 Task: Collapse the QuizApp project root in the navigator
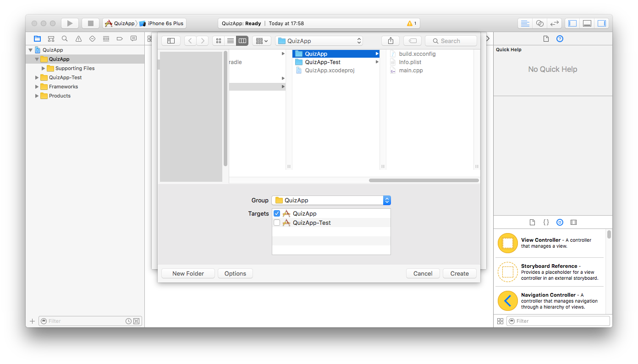pyautogui.click(x=31, y=50)
